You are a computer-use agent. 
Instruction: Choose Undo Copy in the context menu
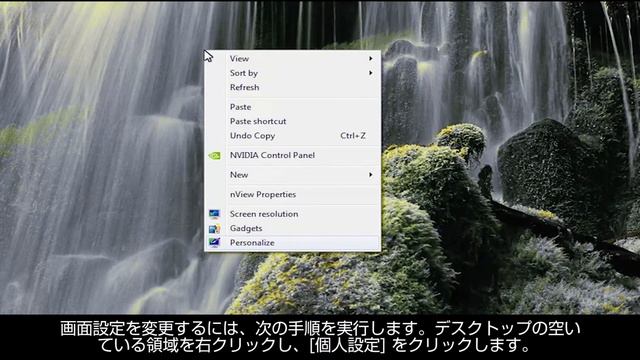click(292, 136)
